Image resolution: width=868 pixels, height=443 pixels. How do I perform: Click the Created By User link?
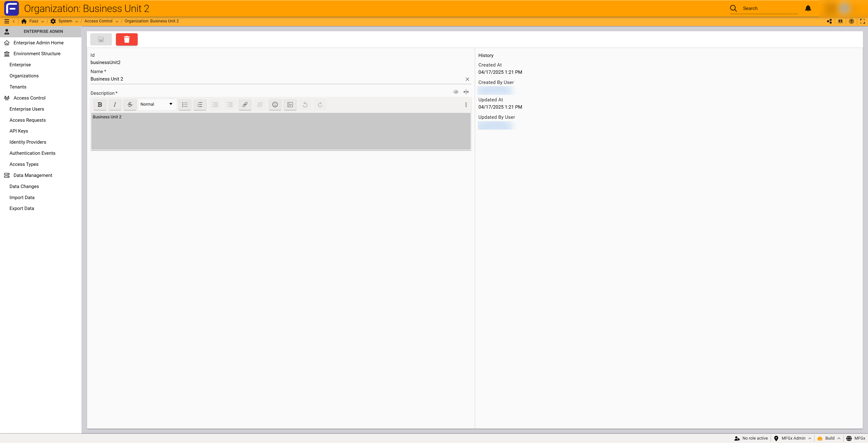(x=495, y=91)
